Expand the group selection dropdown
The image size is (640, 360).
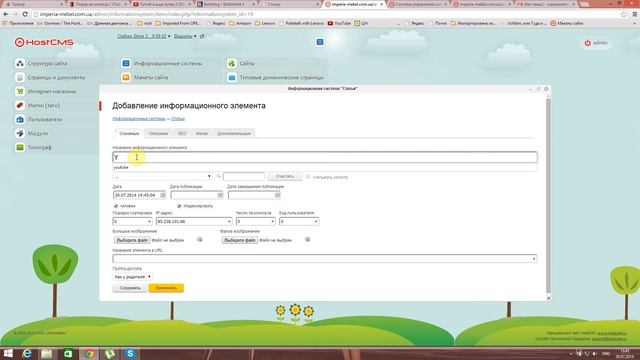pos(162,176)
